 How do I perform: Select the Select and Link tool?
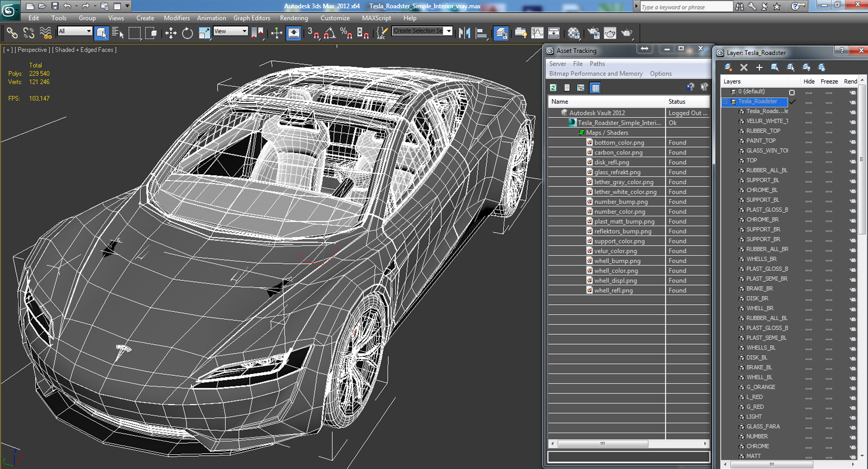tap(12, 33)
